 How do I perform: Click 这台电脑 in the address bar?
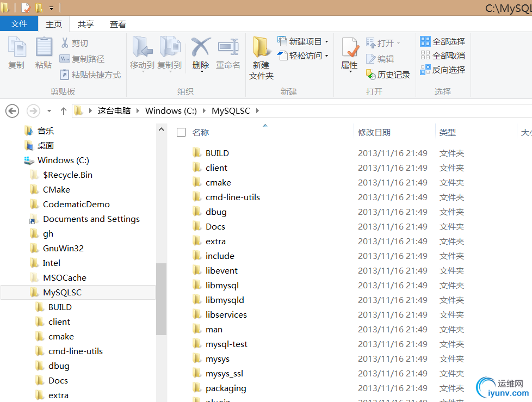pyautogui.click(x=114, y=110)
